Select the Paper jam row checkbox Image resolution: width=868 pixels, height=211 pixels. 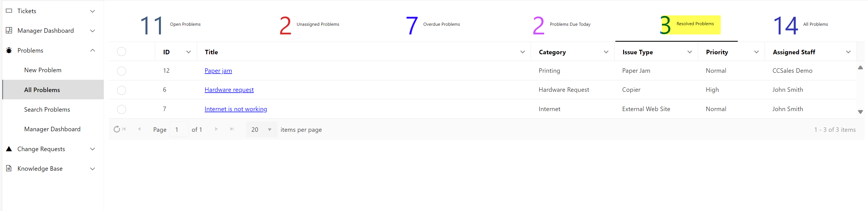pos(121,71)
